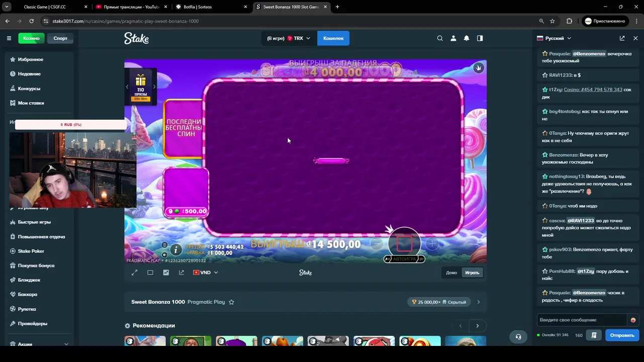Pop out the chat window
The image size is (644, 362).
coord(622,38)
